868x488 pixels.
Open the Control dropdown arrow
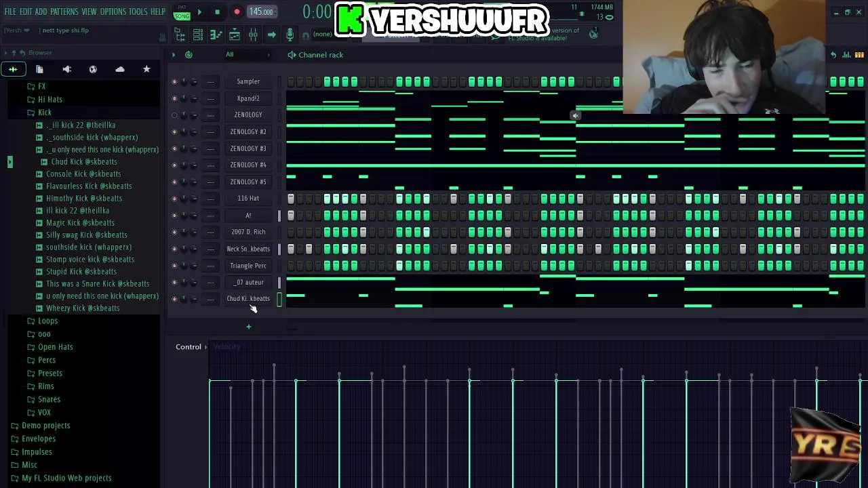(x=205, y=347)
